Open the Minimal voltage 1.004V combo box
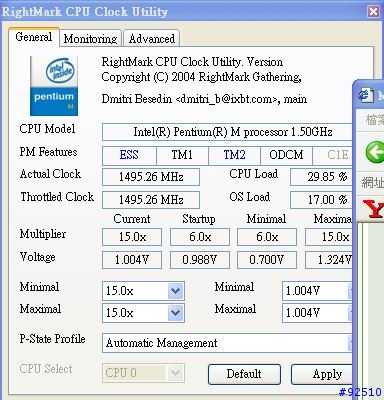 317,291
